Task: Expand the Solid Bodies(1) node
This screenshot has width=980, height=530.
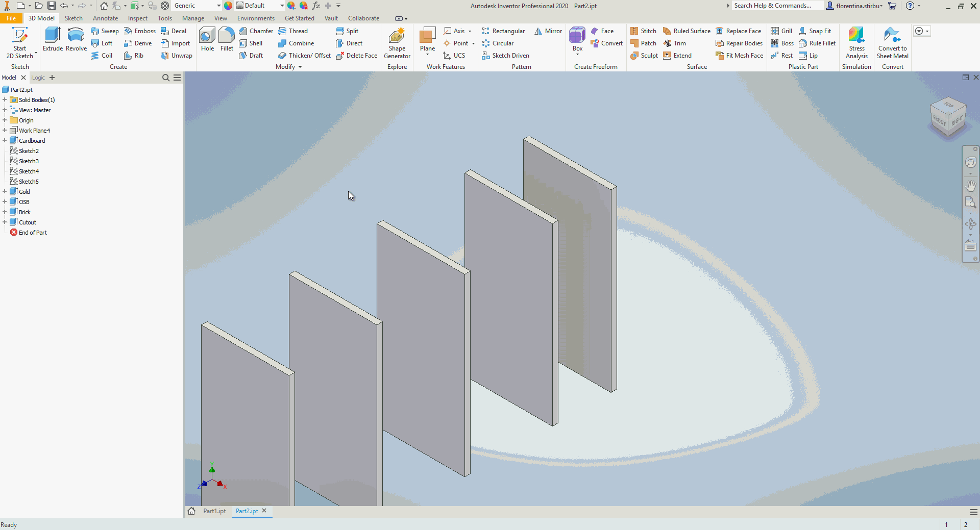Action: point(5,100)
